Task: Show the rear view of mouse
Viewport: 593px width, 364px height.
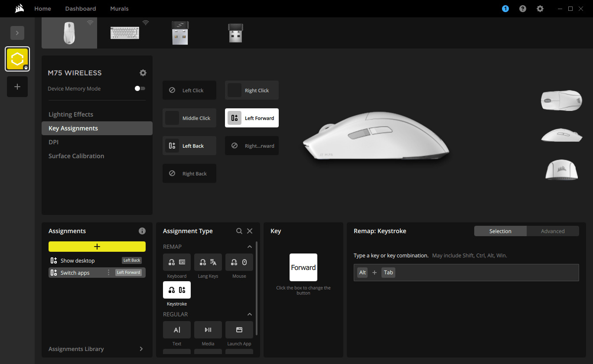Action: 561,169
